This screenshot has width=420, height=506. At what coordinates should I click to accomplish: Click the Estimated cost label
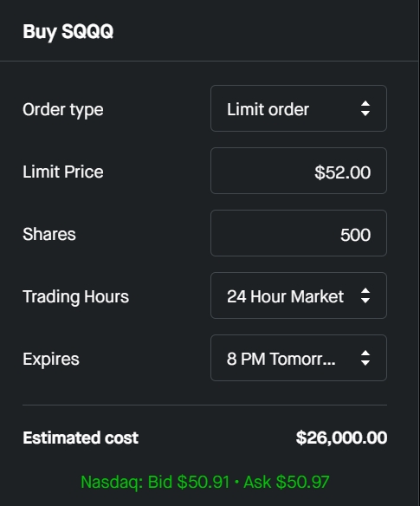click(x=81, y=438)
